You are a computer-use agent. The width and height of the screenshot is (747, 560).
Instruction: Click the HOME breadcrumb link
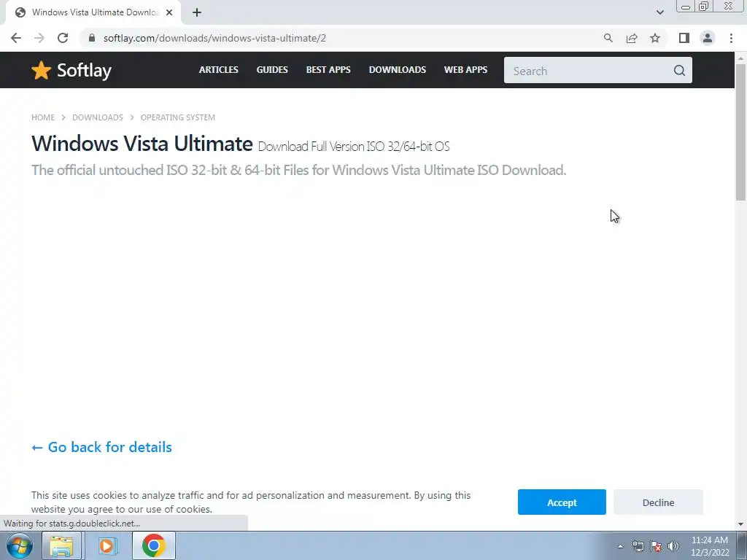(x=43, y=117)
